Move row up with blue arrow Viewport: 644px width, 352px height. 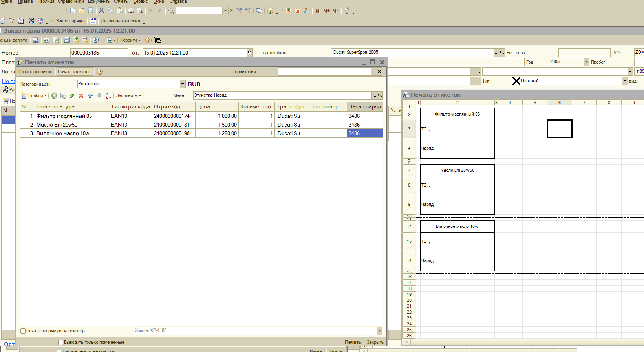(90, 95)
